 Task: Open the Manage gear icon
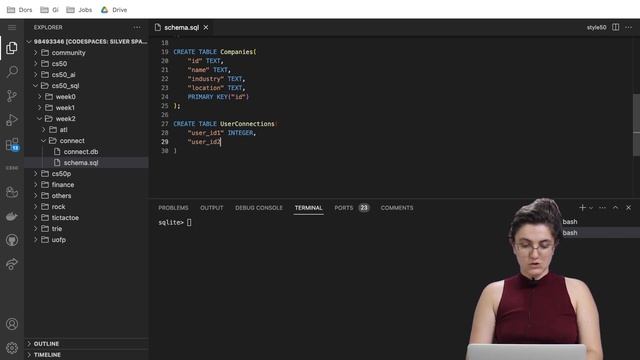click(x=12, y=348)
